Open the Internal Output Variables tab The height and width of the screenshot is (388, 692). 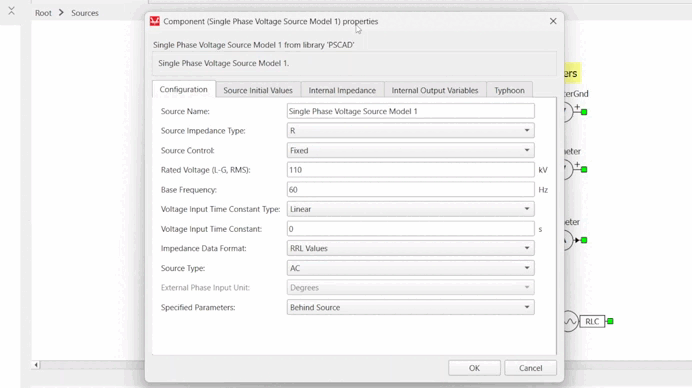coord(435,90)
